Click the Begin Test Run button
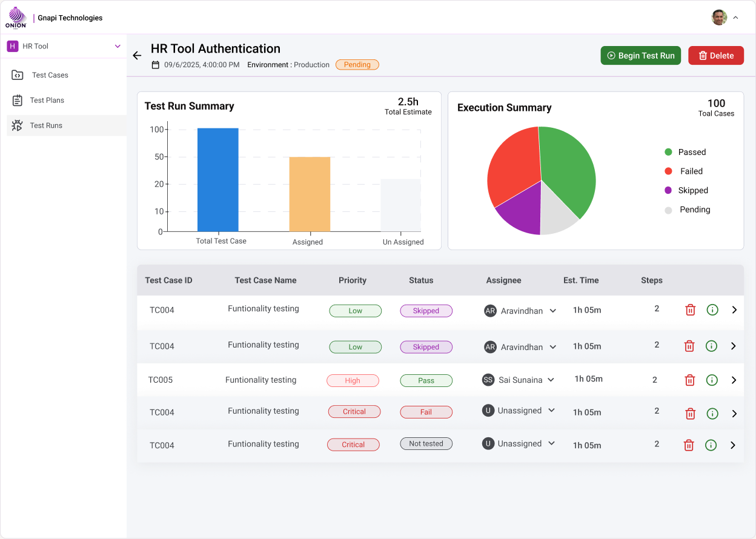 click(x=641, y=56)
